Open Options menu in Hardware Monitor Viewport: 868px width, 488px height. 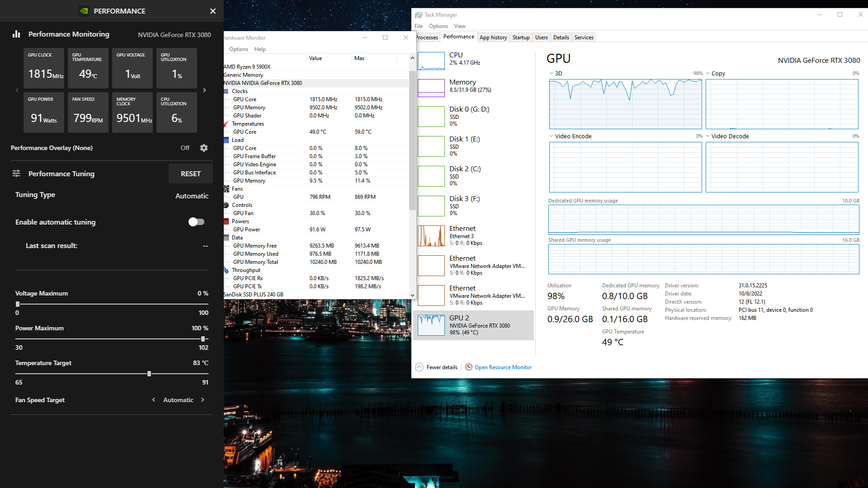[239, 49]
